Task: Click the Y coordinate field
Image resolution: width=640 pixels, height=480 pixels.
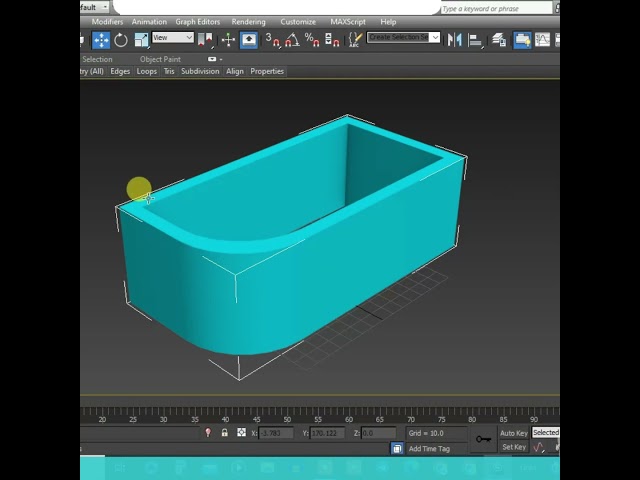Action: tap(327, 433)
